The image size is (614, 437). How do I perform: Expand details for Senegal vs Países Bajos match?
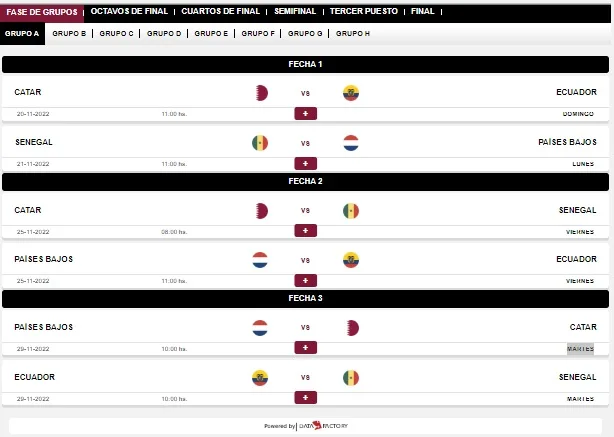(x=305, y=164)
